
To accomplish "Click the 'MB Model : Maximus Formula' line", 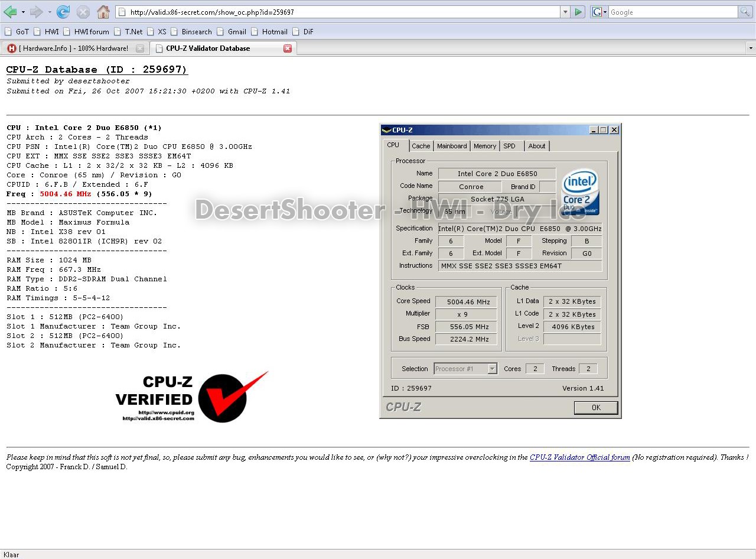I will point(68,222).
